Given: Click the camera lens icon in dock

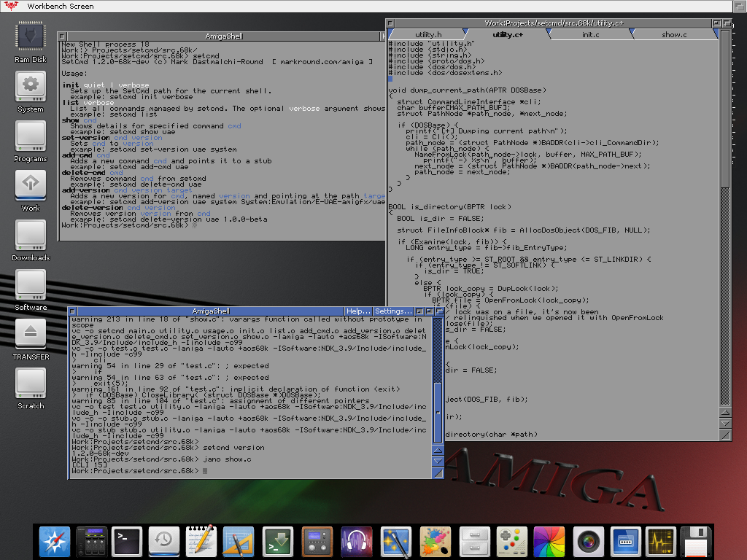Looking at the screenshot, I should point(588,541).
